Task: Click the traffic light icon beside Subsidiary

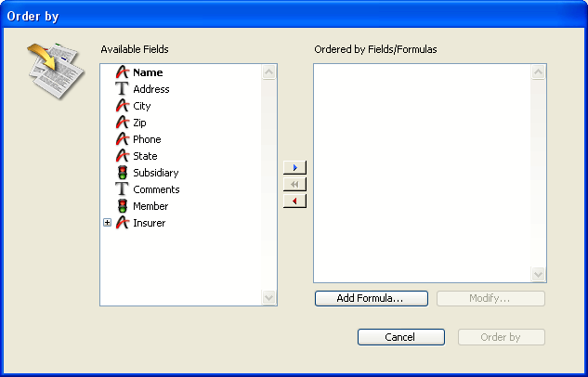Action: pos(123,173)
